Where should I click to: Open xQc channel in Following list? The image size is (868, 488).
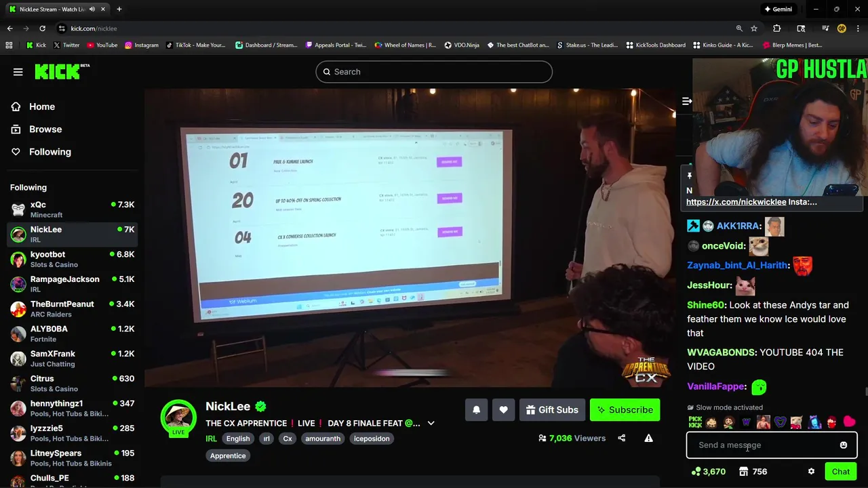coord(73,209)
